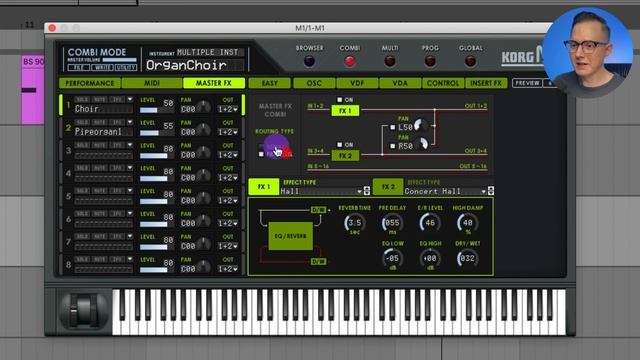Expand the timbre 1 Choir menu arrow
This screenshot has width=640, height=360.
(x=130, y=100)
